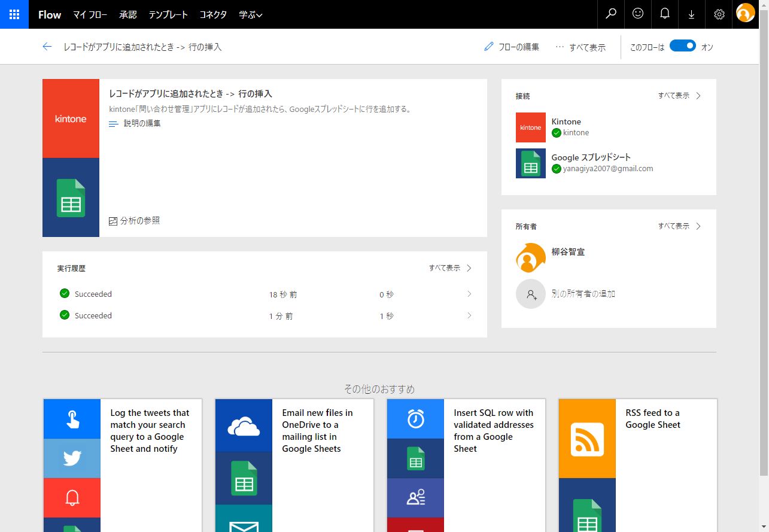This screenshot has width=769, height=532.
Task: Open the settings gear icon
Action: (719, 14)
